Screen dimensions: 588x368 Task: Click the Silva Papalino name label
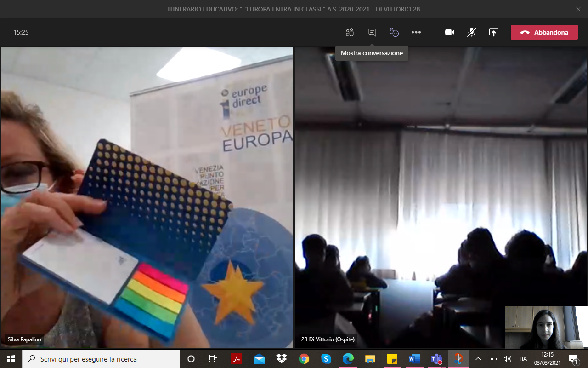point(24,339)
